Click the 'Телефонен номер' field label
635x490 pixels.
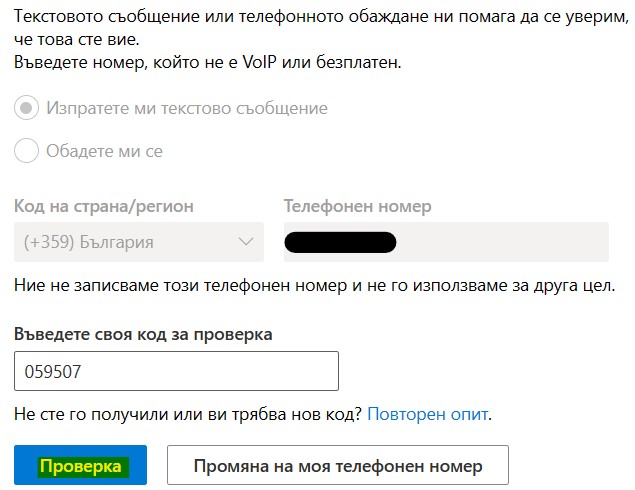(x=358, y=207)
